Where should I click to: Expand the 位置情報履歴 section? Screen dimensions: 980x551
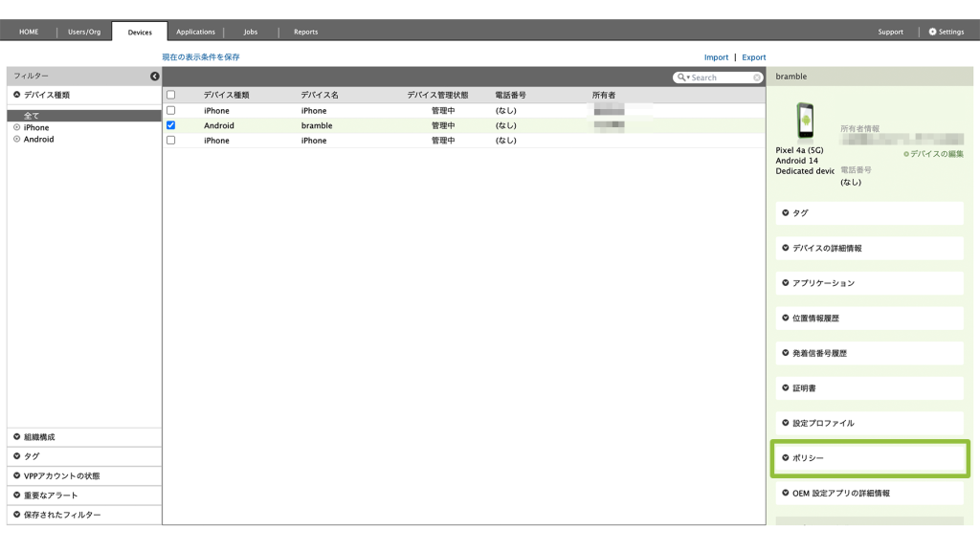pos(869,318)
